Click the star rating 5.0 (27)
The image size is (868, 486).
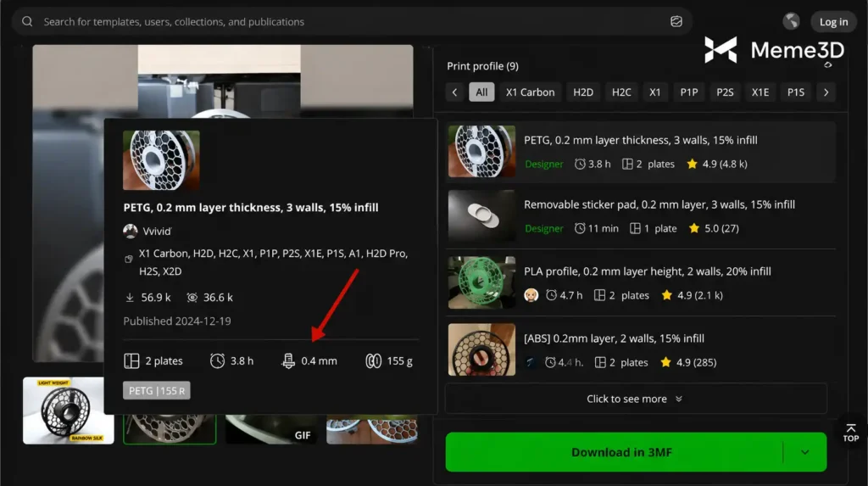(714, 228)
